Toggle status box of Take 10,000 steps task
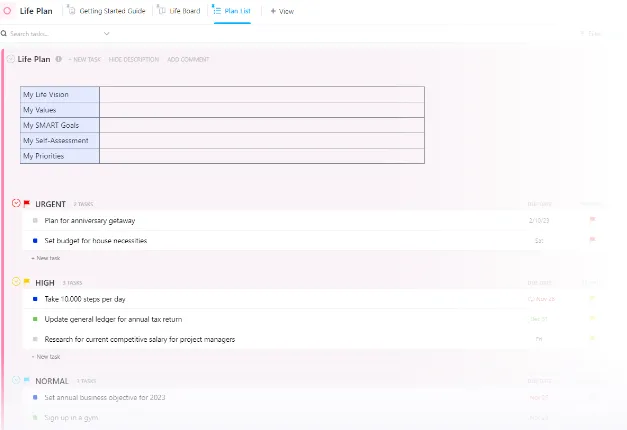The height and width of the screenshot is (430, 627). tap(35, 299)
